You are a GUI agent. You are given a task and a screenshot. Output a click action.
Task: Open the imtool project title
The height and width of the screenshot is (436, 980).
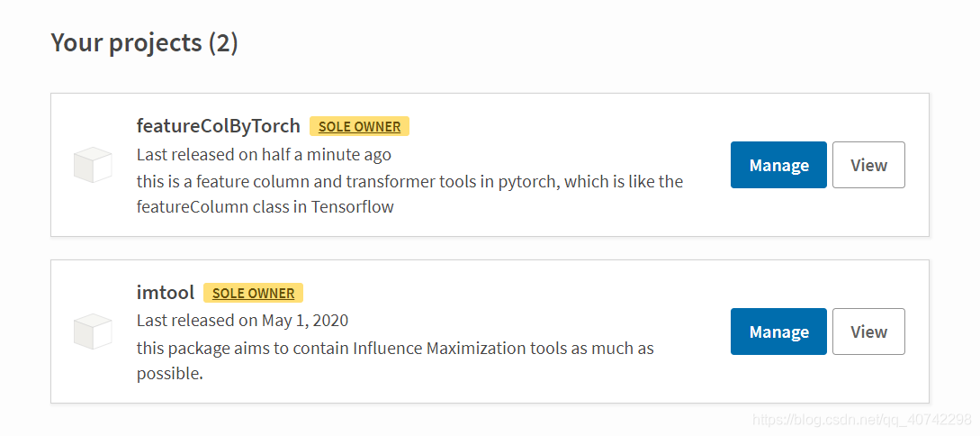point(165,292)
